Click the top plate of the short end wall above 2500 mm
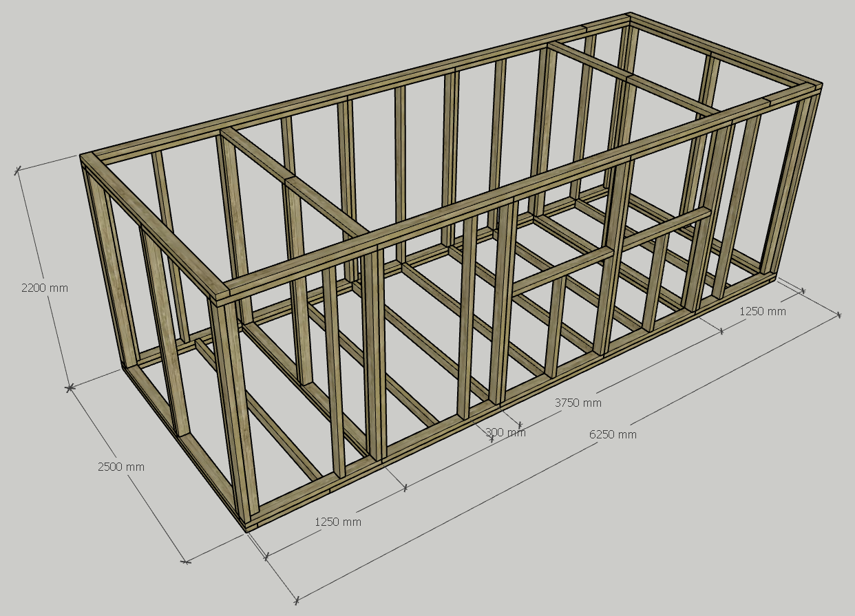This screenshot has height=616, width=855. pos(153,227)
